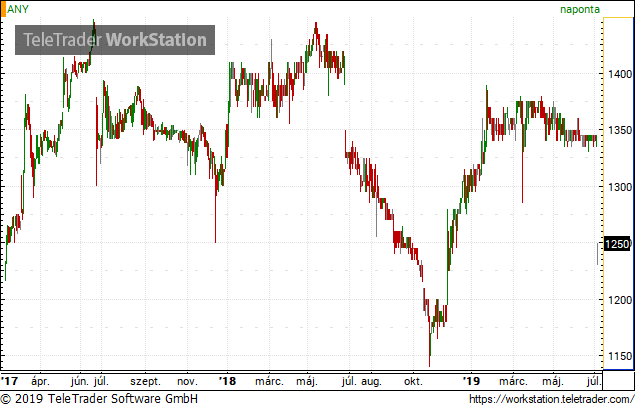Image resolution: width=635 pixels, height=408 pixels.
Task: Click the 1350 price axis label
Action: [620, 130]
